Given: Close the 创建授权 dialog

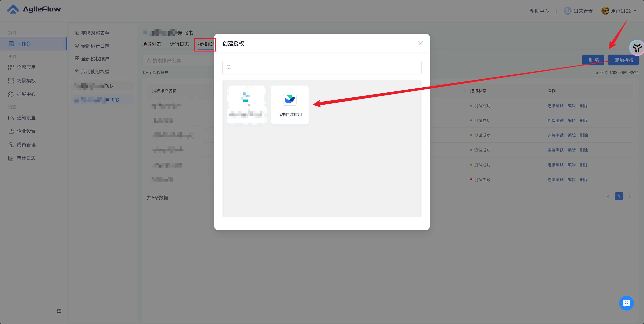Looking at the screenshot, I should 420,43.
